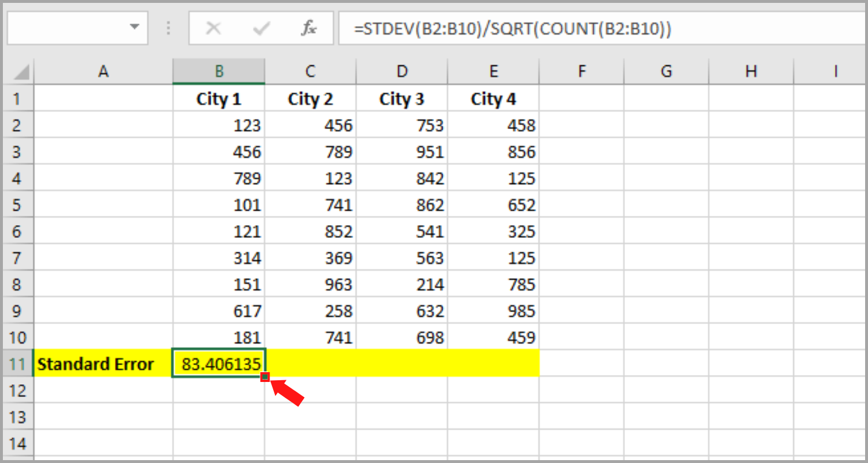Select the City 1 header cell
The image size is (868, 463).
219,98
